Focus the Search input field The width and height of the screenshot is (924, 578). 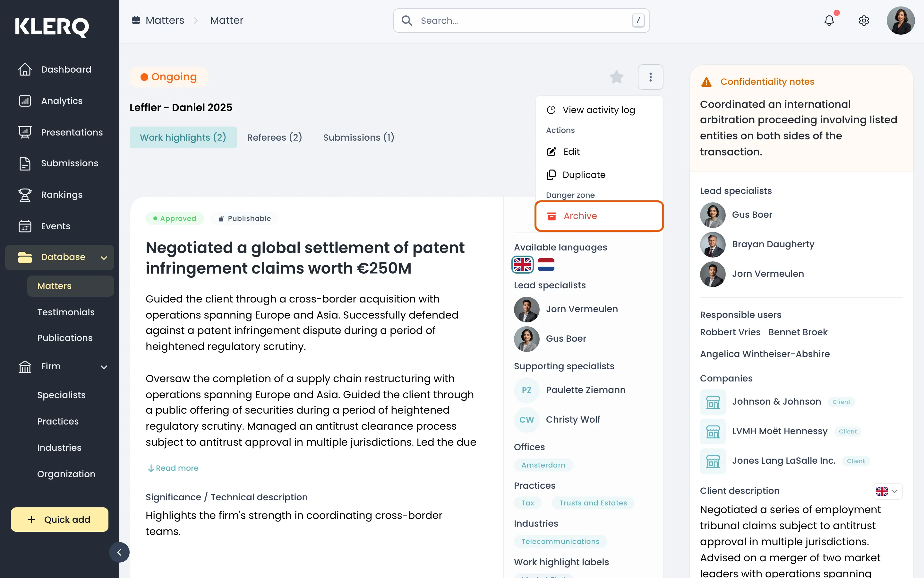[522, 21]
